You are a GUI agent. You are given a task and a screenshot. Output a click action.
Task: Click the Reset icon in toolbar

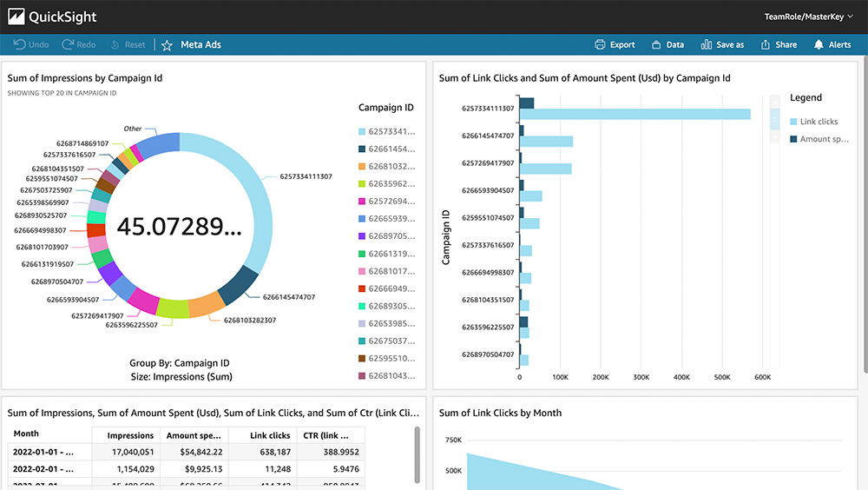(x=115, y=44)
